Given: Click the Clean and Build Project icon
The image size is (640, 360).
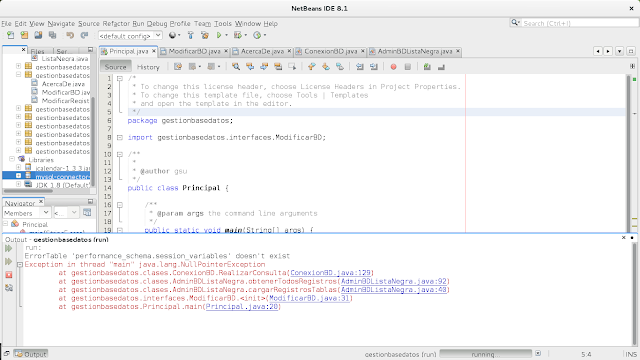Looking at the screenshot, I should (x=205, y=35).
